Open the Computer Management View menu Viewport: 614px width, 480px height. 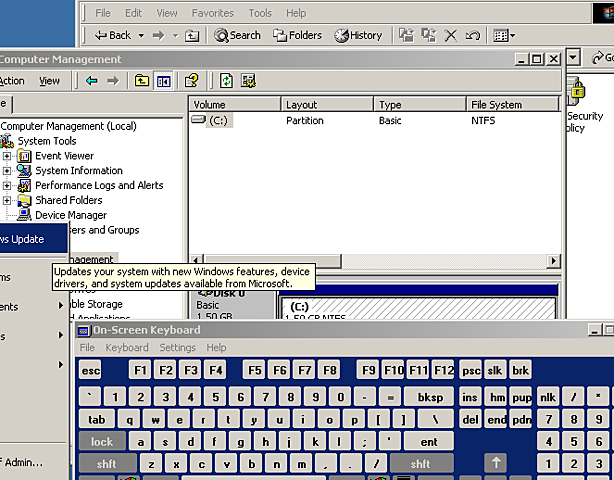pyautogui.click(x=49, y=81)
